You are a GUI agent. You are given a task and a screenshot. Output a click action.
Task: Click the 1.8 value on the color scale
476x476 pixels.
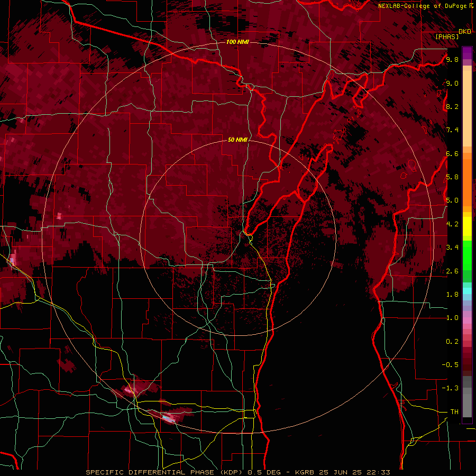[x=452, y=295]
